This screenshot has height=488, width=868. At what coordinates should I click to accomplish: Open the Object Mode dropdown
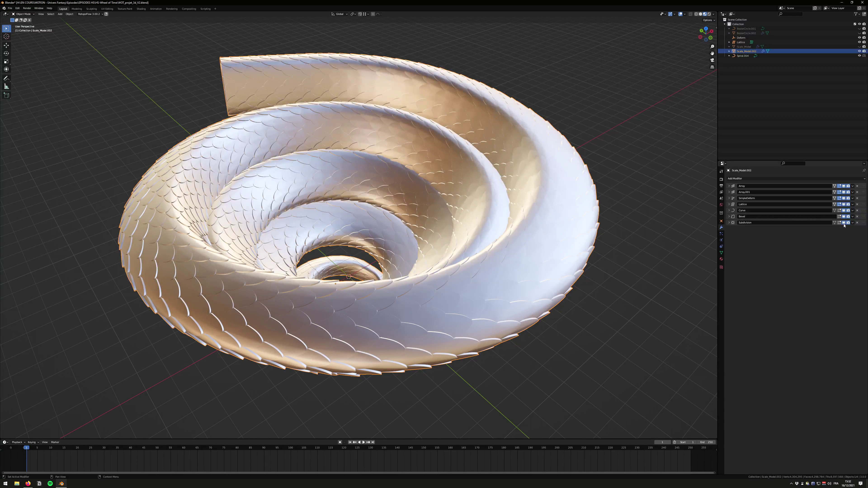pos(23,14)
